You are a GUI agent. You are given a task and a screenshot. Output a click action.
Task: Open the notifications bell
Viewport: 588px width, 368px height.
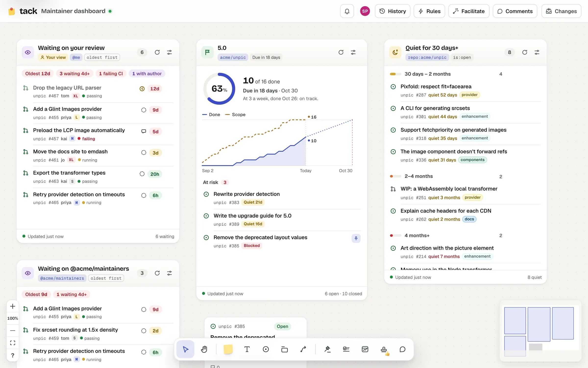pos(347,11)
